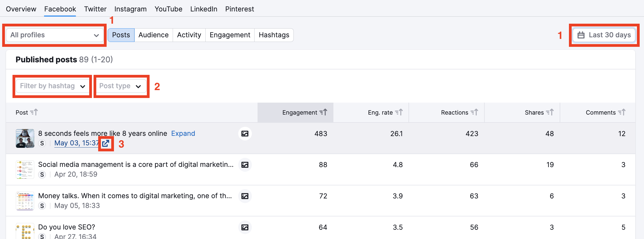Viewport: 644px width, 239px height.
Task: Select the Audience view button
Action: coord(153,35)
